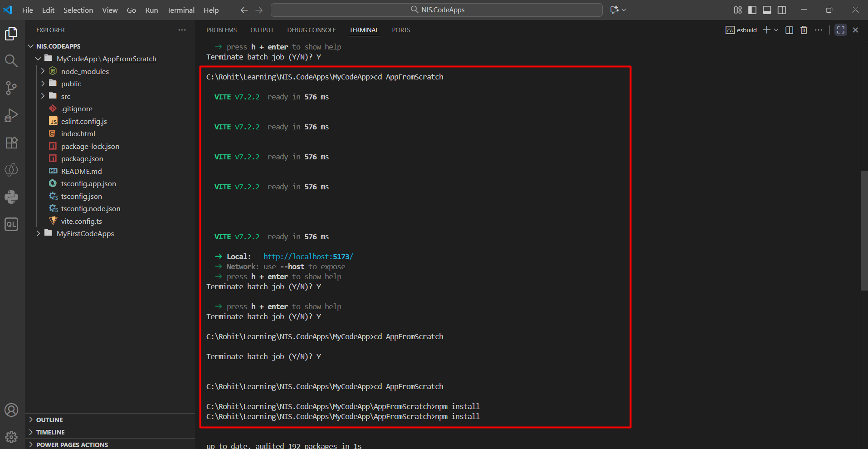Open vite.config.ts file
The width and height of the screenshot is (868, 449).
tap(82, 221)
